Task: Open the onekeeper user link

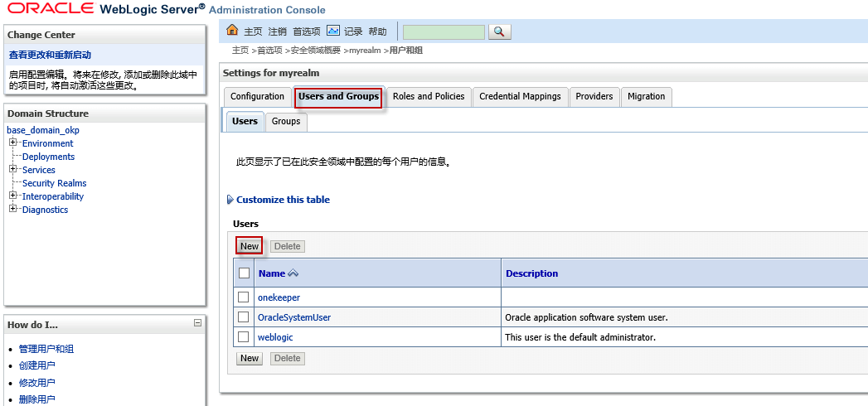Action: pos(279,297)
